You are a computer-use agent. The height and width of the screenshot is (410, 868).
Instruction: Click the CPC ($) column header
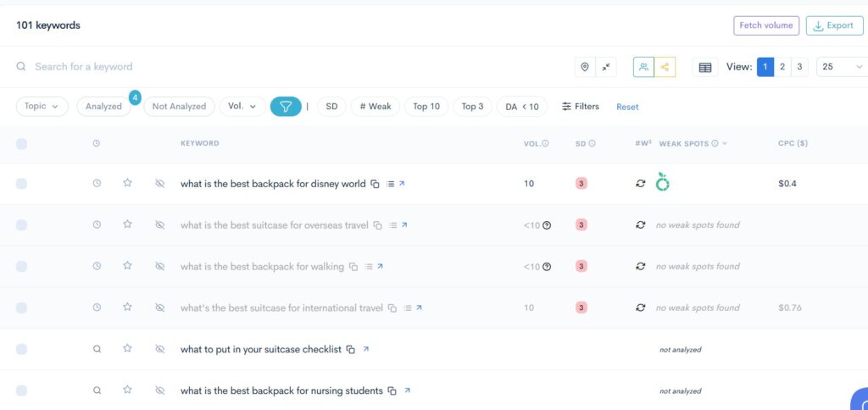(793, 143)
